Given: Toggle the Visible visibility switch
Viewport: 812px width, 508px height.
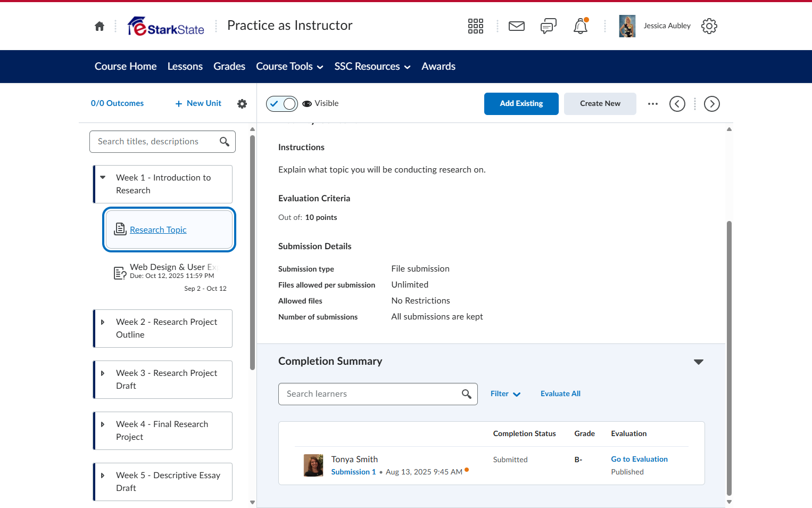Looking at the screenshot, I should [x=282, y=104].
